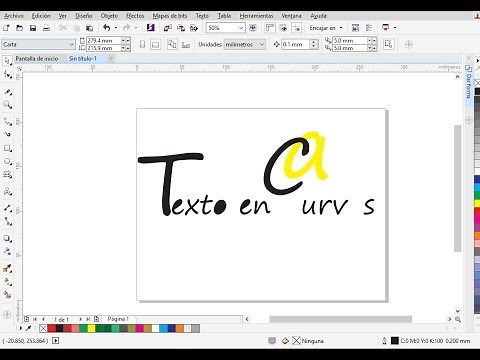Open the Unidades milímetros dropdown
This screenshot has height=360, width=480.
pyautogui.click(x=262, y=44)
